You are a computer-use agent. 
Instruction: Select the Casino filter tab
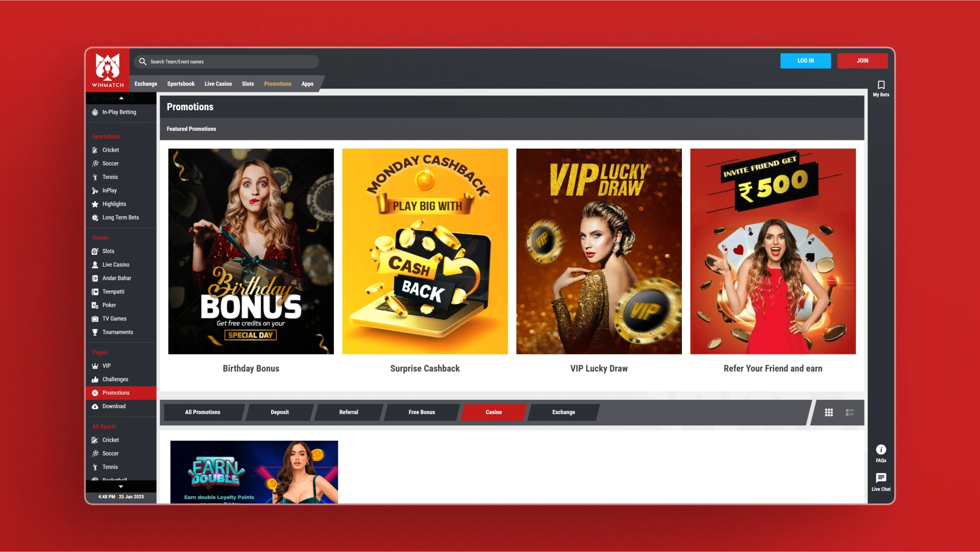click(x=494, y=413)
